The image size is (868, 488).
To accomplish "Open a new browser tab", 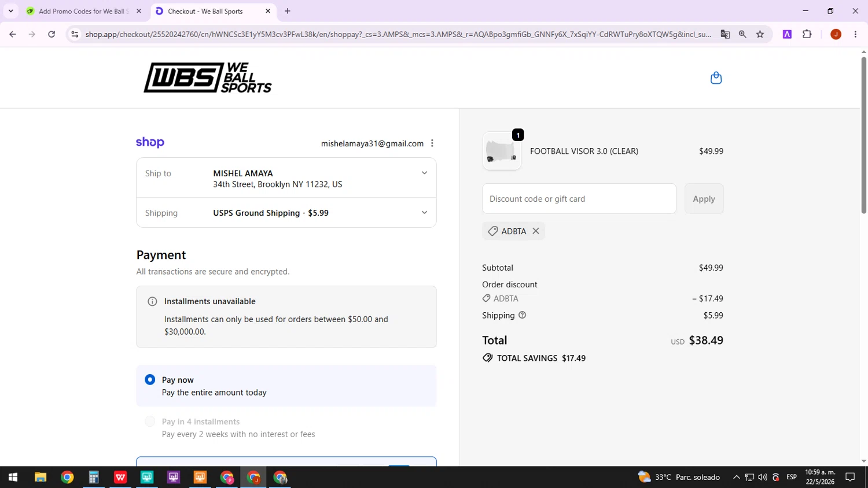I will coord(288,11).
